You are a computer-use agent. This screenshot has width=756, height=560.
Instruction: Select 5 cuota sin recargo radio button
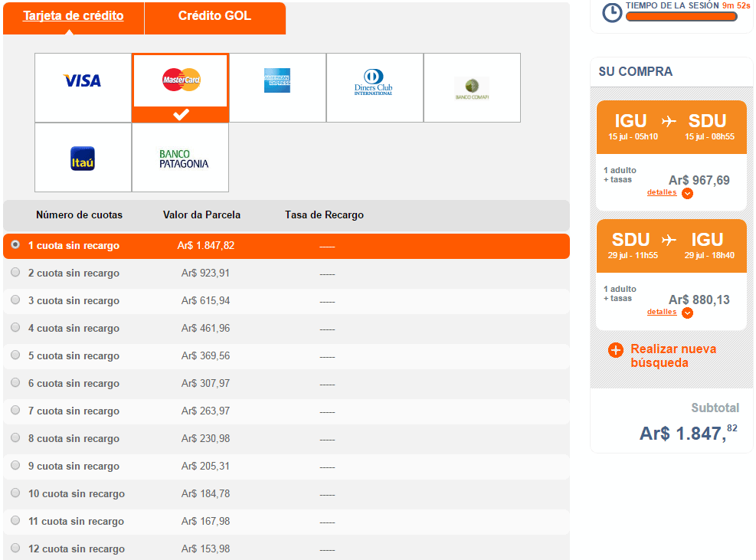pos(15,355)
